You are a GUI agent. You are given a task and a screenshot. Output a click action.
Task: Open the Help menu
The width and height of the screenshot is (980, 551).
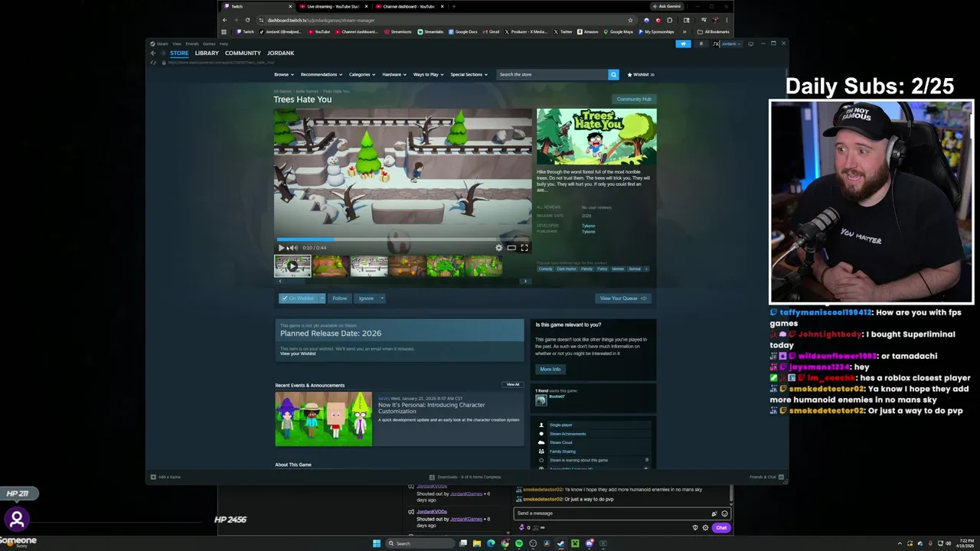[x=224, y=44]
